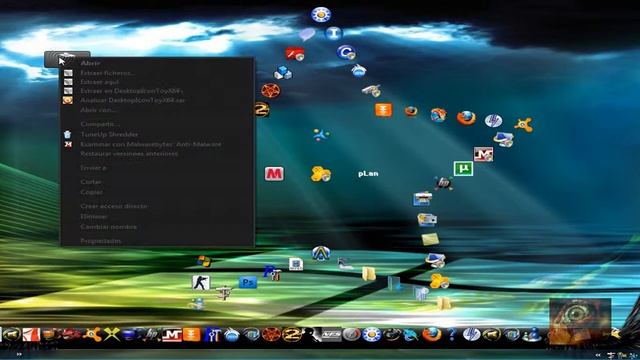This screenshot has width=640, height=360.
Task: Open the large Firefox desktop icon
Action: coord(466,118)
